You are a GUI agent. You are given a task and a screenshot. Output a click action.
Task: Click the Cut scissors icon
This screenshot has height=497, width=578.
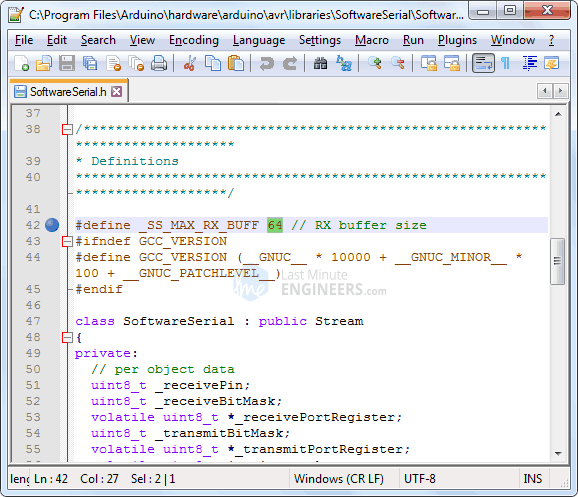coord(190,63)
